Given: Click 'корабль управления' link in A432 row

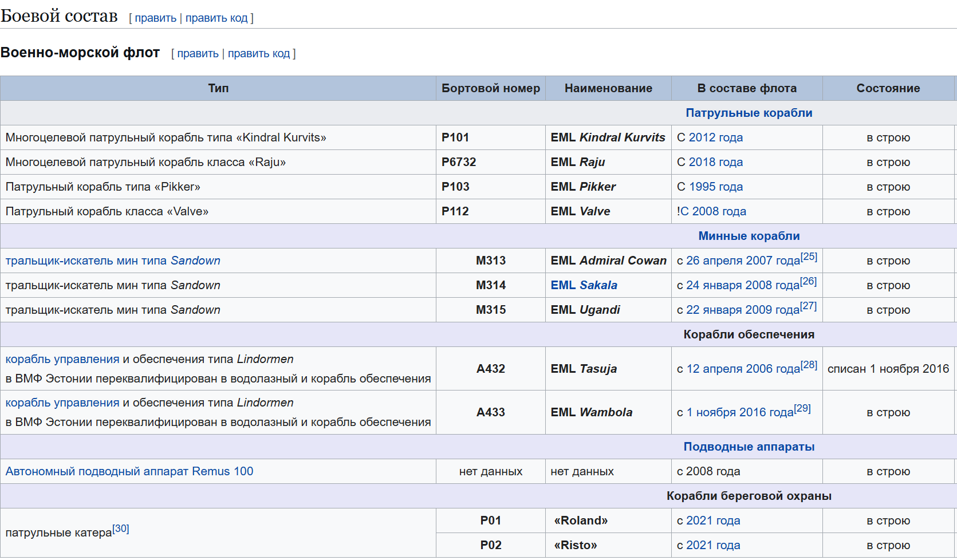Looking at the screenshot, I should point(62,359).
